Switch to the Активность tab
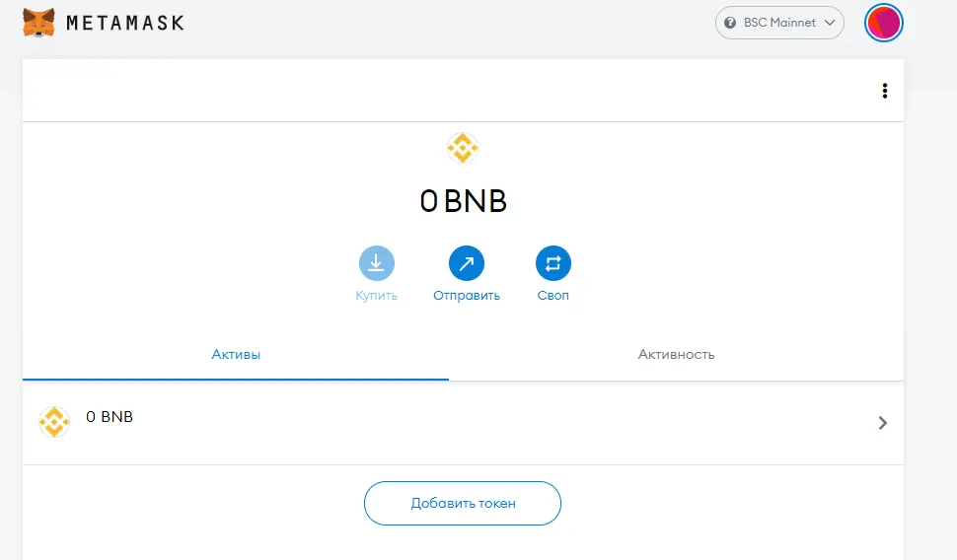This screenshot has width=957, height=560. [676, 354]
